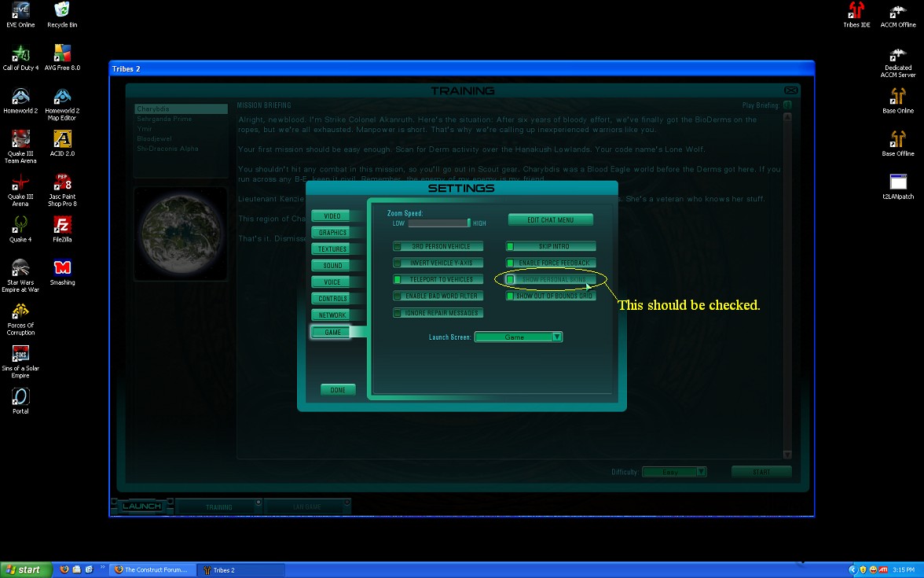Open the Smashing desktop icon
Image resolution: width=924 pixels, height=578 pixels.
[62, 272]
